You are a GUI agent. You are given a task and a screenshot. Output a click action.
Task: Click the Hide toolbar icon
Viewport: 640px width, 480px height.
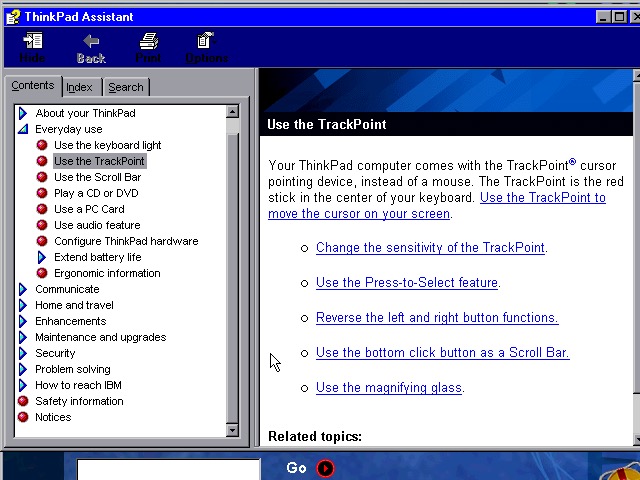pyautogui.click(x=33, y=41)
